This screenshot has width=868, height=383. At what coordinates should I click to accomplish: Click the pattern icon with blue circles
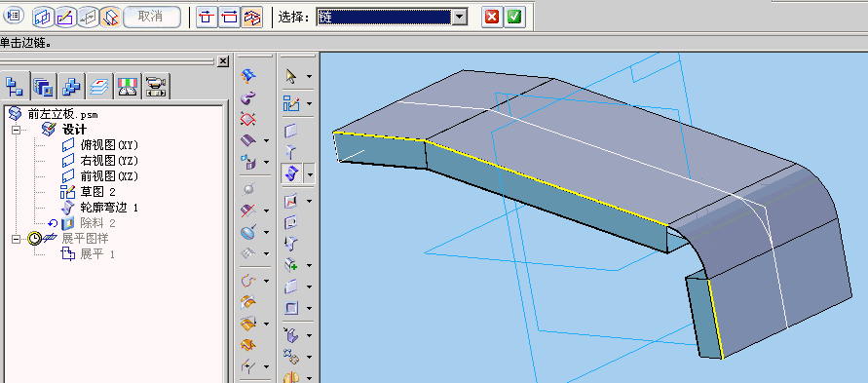291,357
